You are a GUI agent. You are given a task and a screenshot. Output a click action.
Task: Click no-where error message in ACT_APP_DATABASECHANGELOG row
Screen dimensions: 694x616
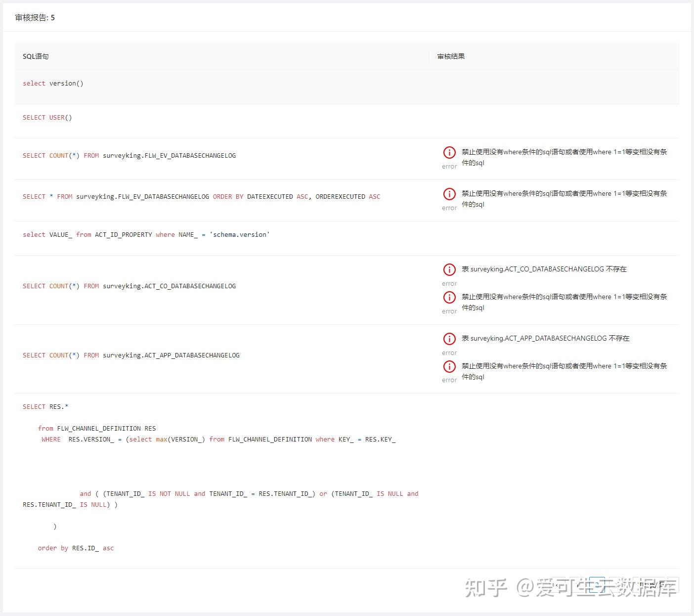564,371
